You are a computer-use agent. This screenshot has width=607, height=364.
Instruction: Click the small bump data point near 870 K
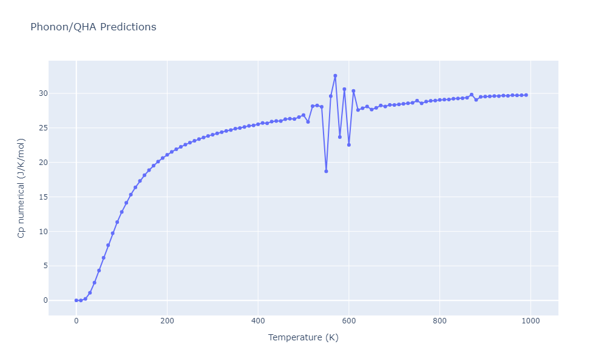pos(472,95)
